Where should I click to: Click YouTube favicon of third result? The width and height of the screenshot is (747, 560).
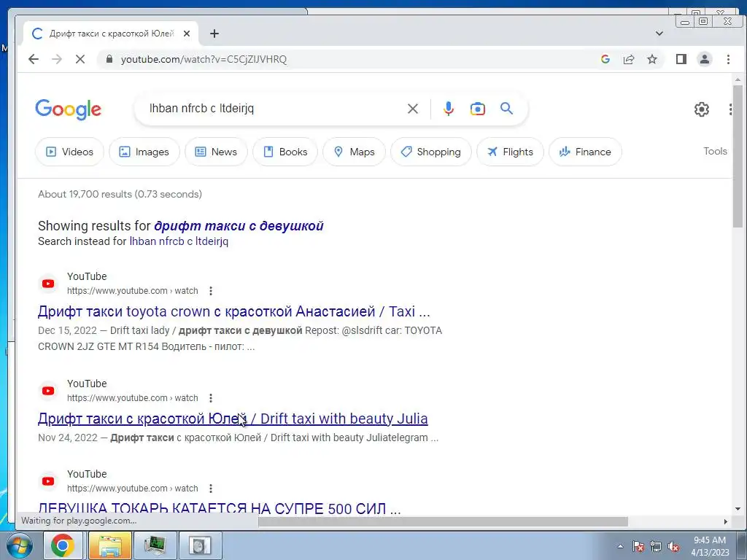[48, 481]
